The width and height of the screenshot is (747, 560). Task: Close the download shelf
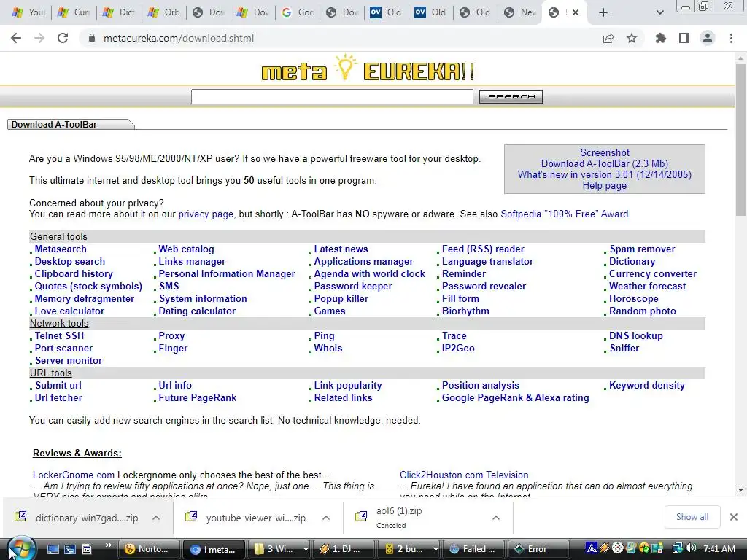click(734, 517)
